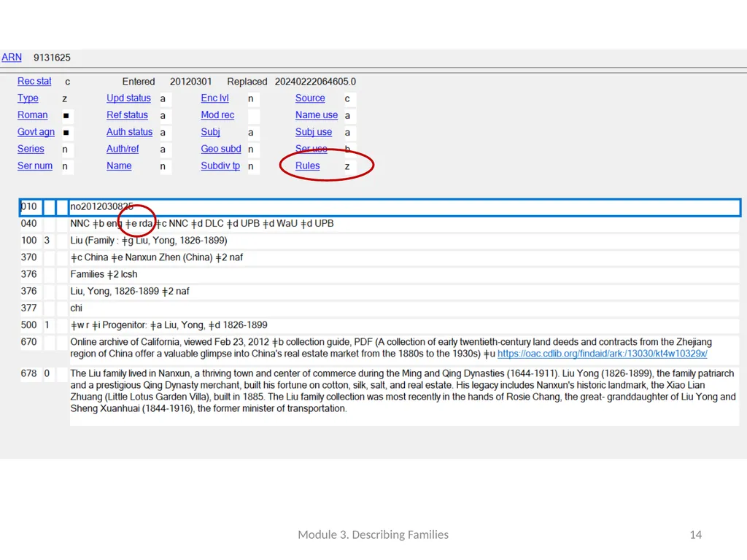Open the Ser num field link
Image resolution: width=747 pixels, height=560 pixels.
click(35, 166)
